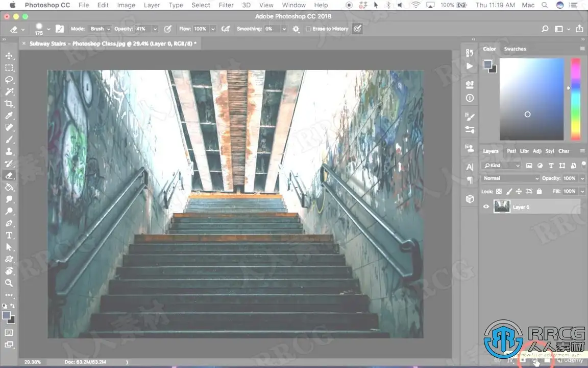
Task: Select the Dodge tool
Action: pyautogui.click(x=9, y=211)
